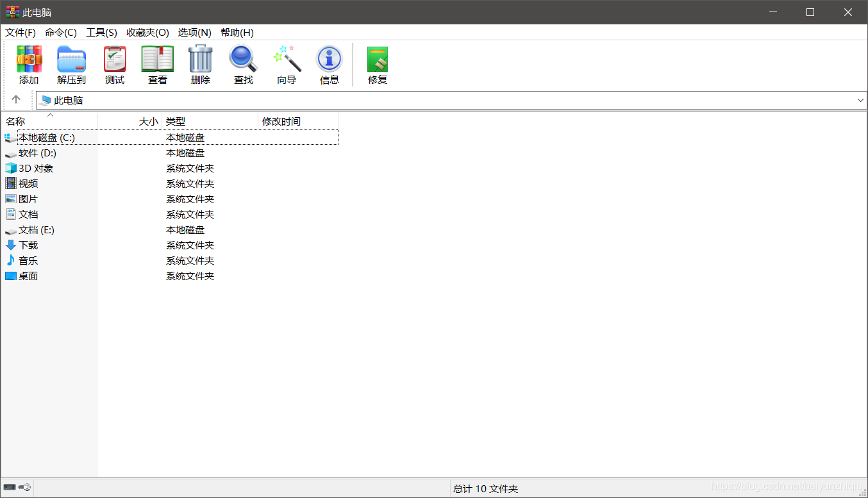The image size is (868, 498).
Task: Open the 命令(C) menu
Action: click(61, 33)
